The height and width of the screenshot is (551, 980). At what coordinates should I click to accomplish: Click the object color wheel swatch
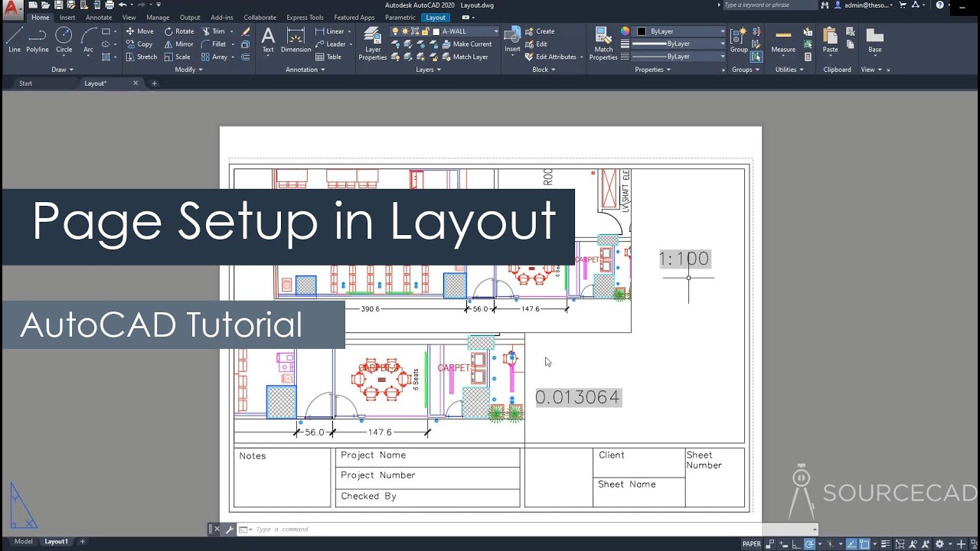(x=625, y=31)
